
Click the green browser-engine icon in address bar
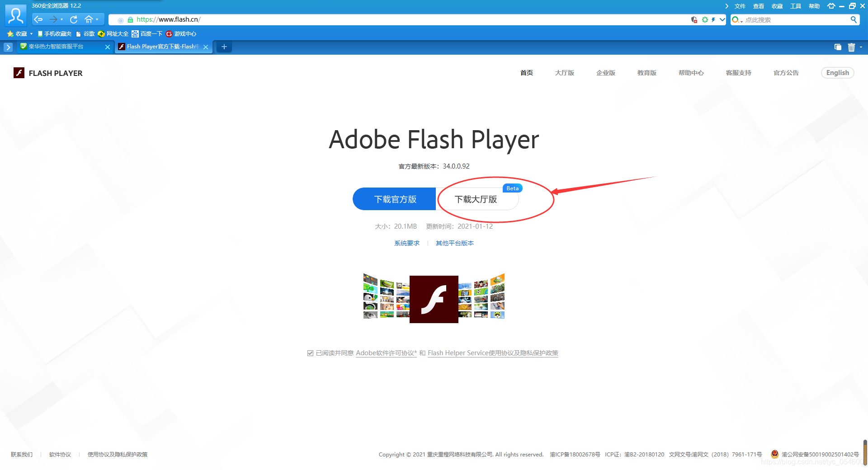click(705, 20)
